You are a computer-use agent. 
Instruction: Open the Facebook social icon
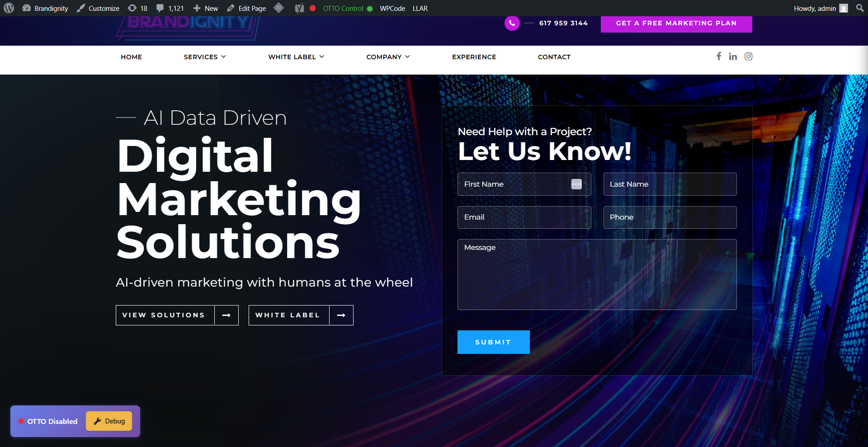point(719,56)
